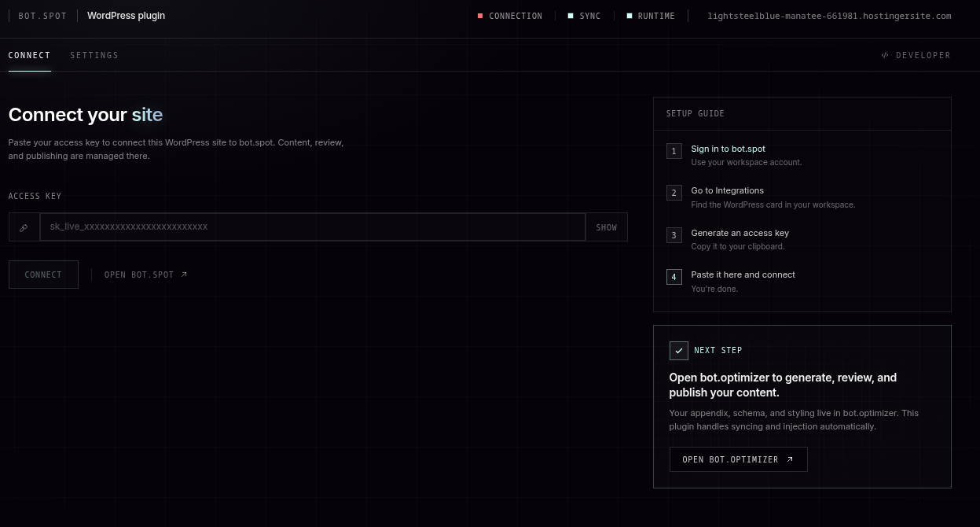Click 'You're done.' hint text

[x=714, y=289]
